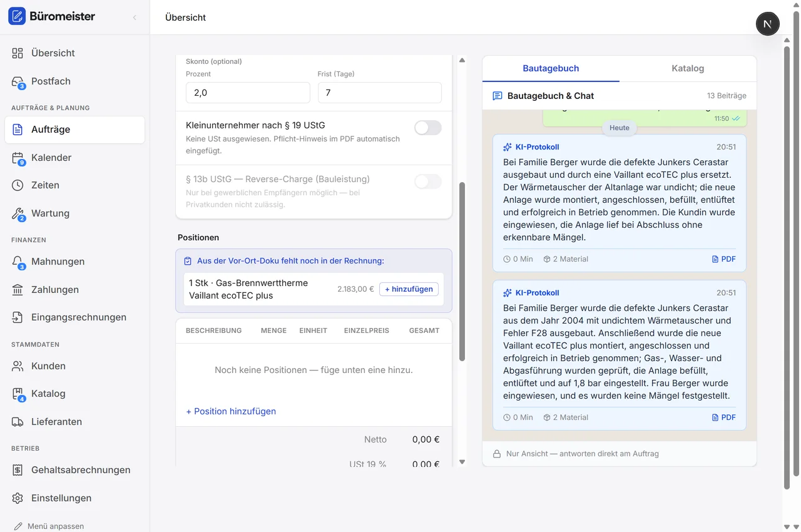This screenshot has width=801, height=532.
Task: Click 0 Min in second KI-Protokoll
Action: point(518,417)
